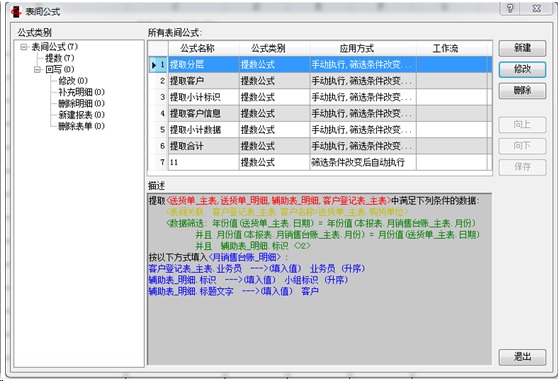Collapse the 表间公式 (7) tree node
The height and width of the screenshot is (381, 558).
(x=23, y=47)
